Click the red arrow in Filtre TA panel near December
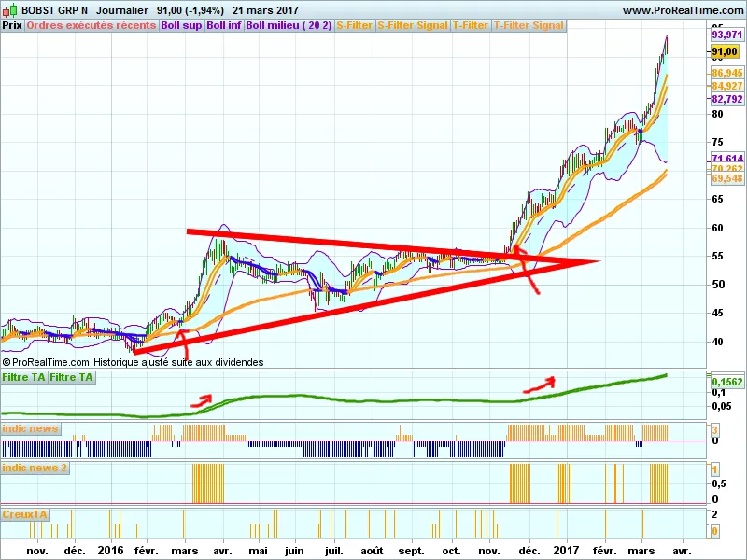 (x=540, y=382)
